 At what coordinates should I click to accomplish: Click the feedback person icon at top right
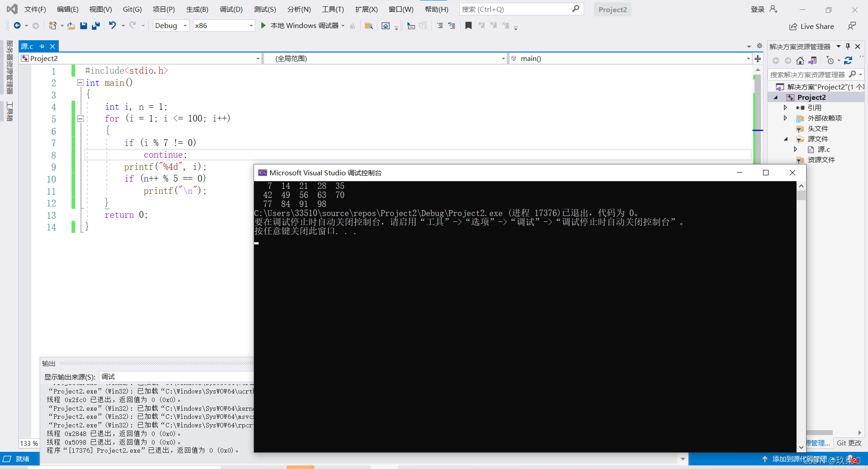click(852, 26)
